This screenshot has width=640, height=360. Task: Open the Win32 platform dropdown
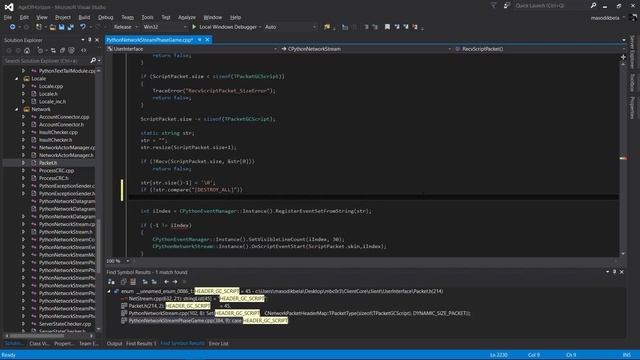pyautogui.click(x=164, y=27)
